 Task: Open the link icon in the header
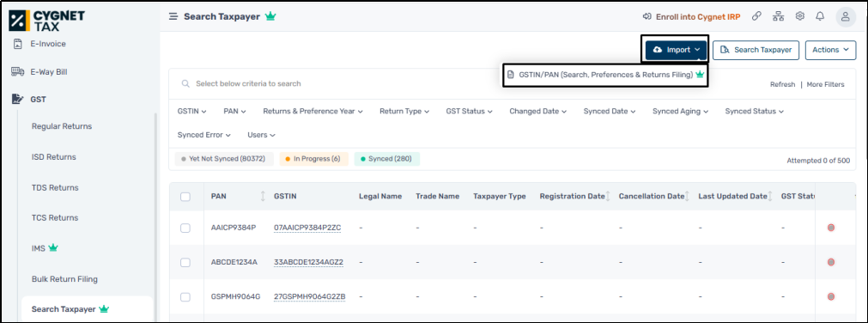pos(756,16)
